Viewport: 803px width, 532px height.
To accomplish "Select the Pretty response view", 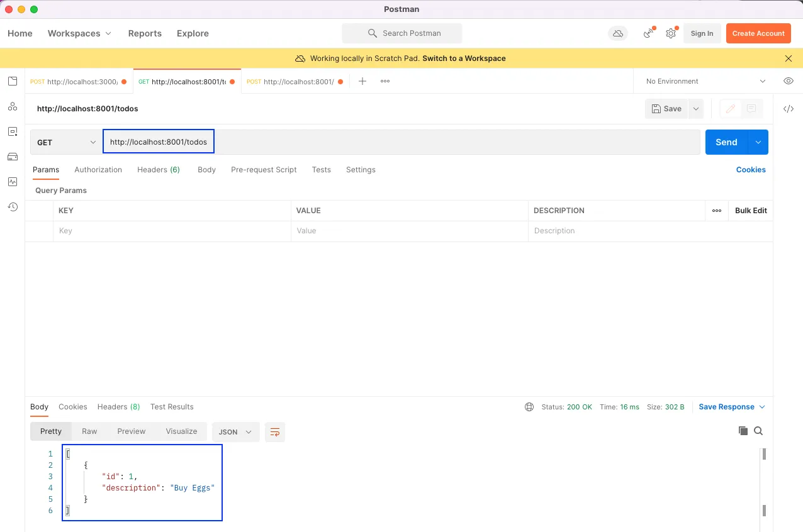I will point(51,431).
